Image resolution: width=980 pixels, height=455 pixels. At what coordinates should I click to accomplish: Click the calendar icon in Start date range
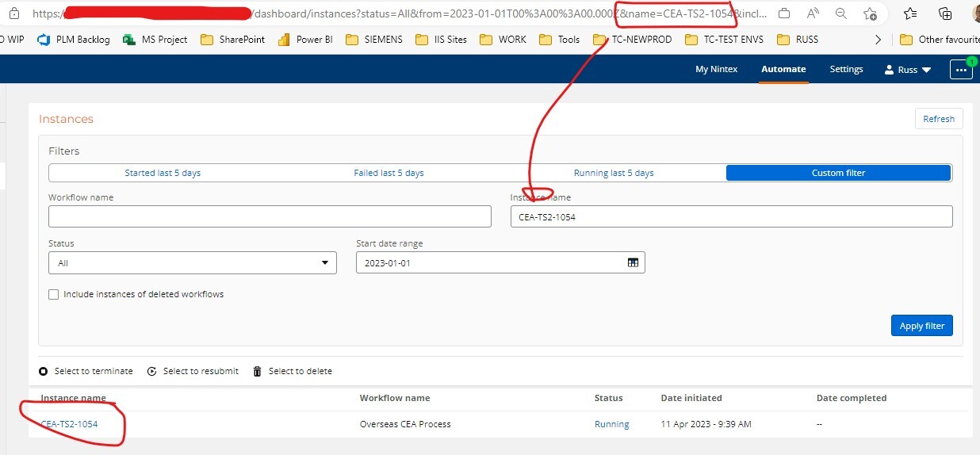coord(633,263)
